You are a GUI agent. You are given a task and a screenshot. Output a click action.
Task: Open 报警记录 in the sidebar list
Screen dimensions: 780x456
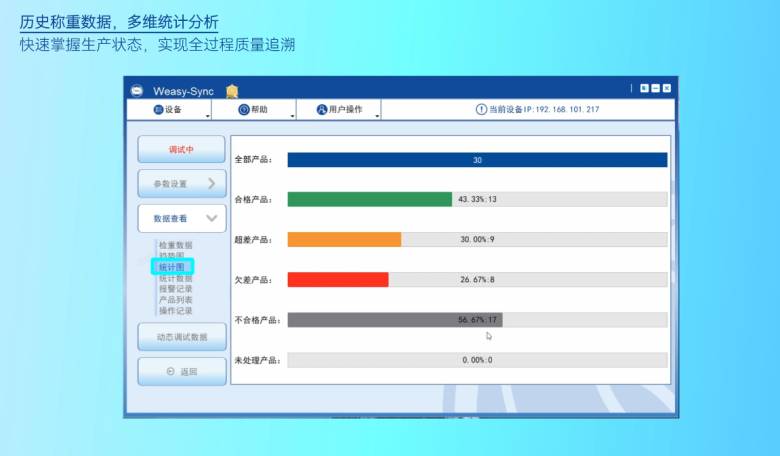click(175, 289)
